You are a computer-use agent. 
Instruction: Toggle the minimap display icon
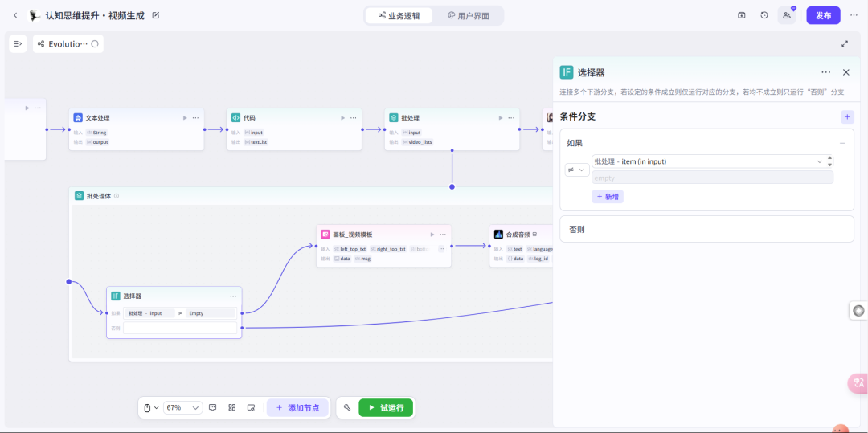click(251, 407)
